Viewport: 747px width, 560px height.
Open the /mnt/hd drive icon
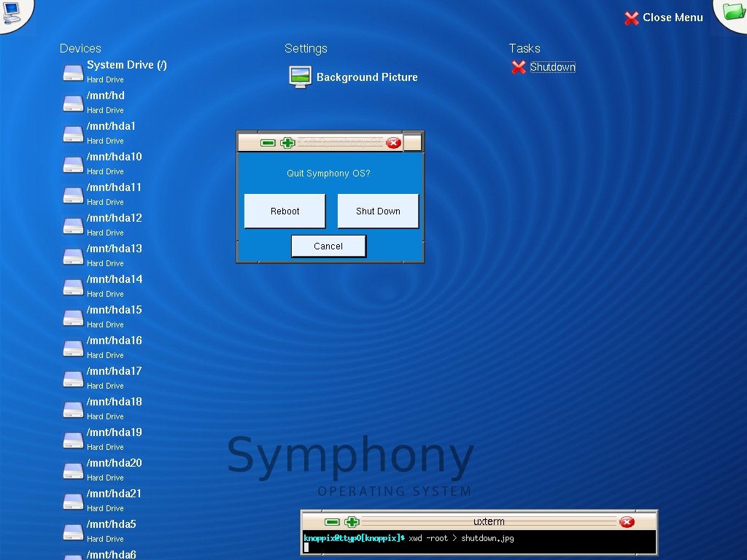point(74,103)
